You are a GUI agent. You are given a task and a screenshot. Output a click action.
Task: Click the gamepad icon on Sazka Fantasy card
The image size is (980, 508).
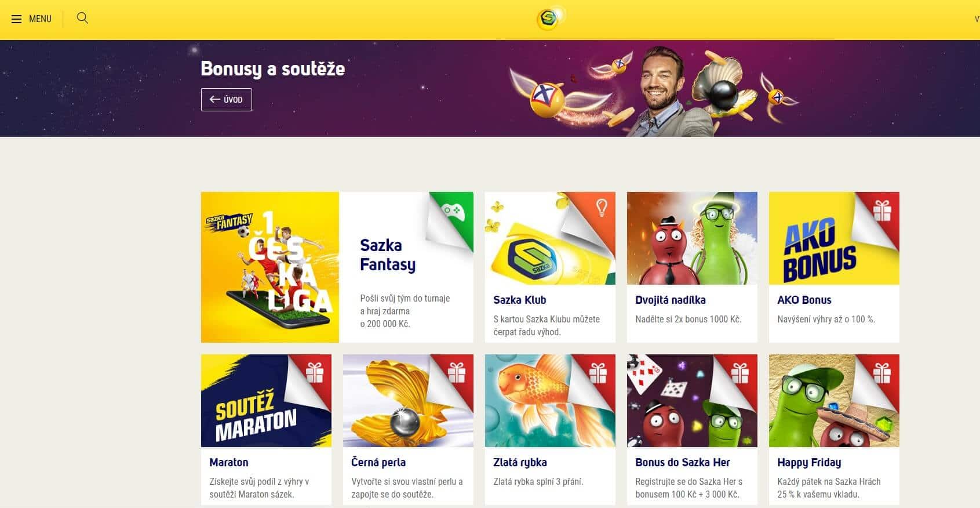(x=453, y=211)
